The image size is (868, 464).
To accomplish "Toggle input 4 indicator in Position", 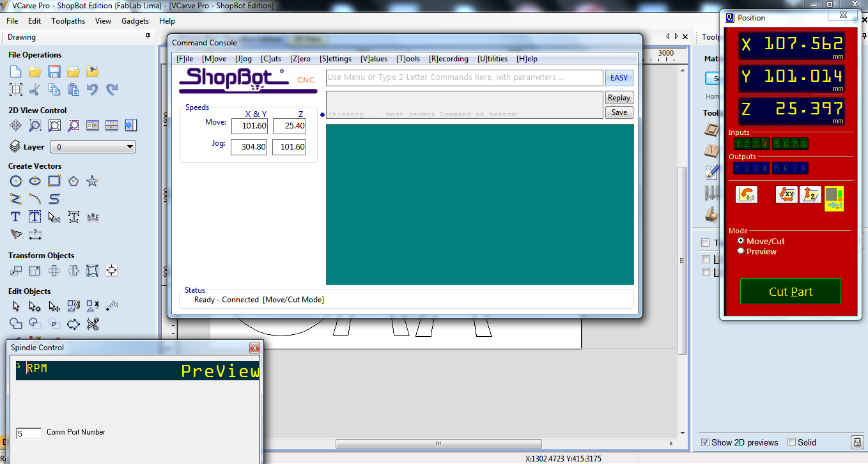I will coord(764,144).
